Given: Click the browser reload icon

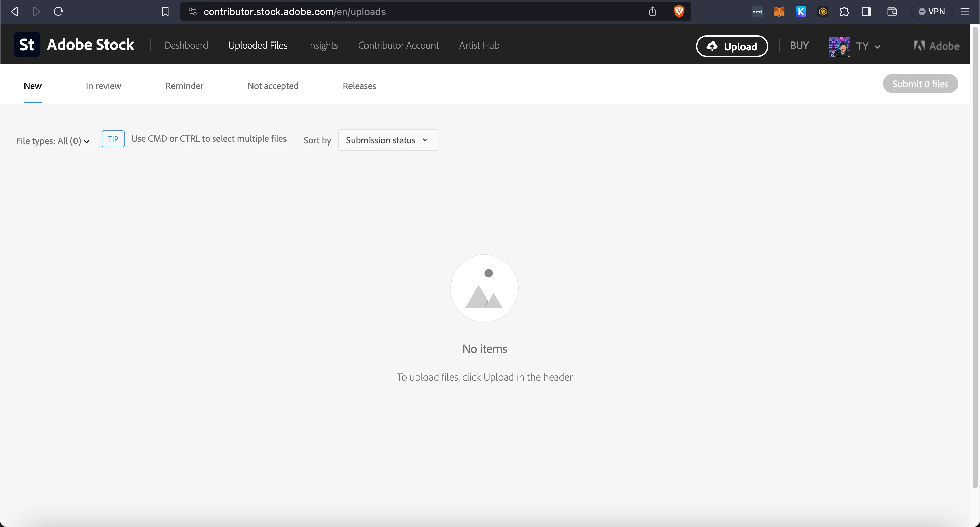Looking at the screenshot, I should click(x=58, y=12).
